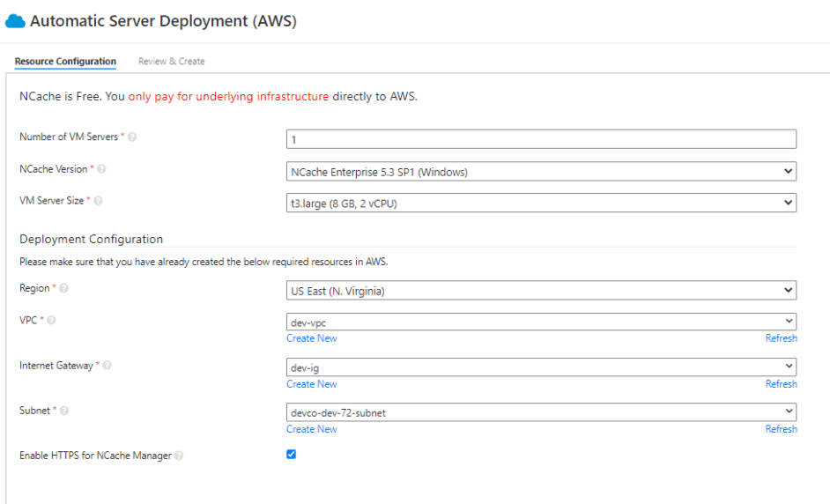The width and height of the screenshot is (830, 504).
Task: Open the NCache Version dropdown
Action: tap(541, 172)
